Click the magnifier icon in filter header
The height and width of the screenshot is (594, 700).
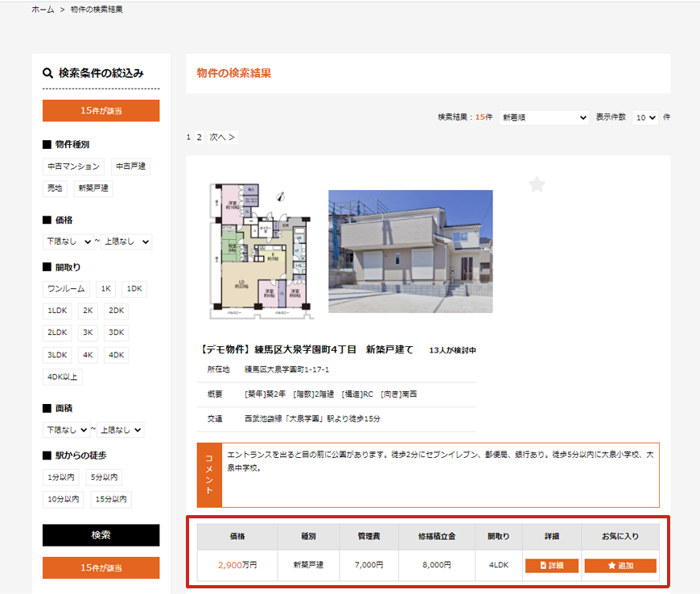48,73
